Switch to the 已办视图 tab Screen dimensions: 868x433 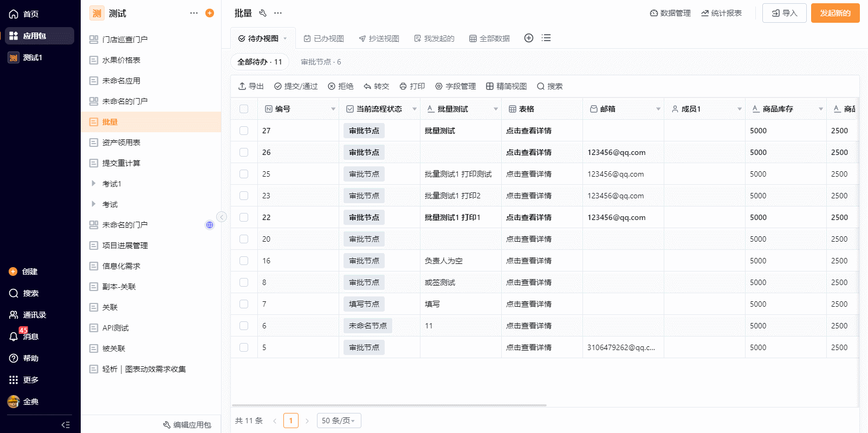pos(324,38)
